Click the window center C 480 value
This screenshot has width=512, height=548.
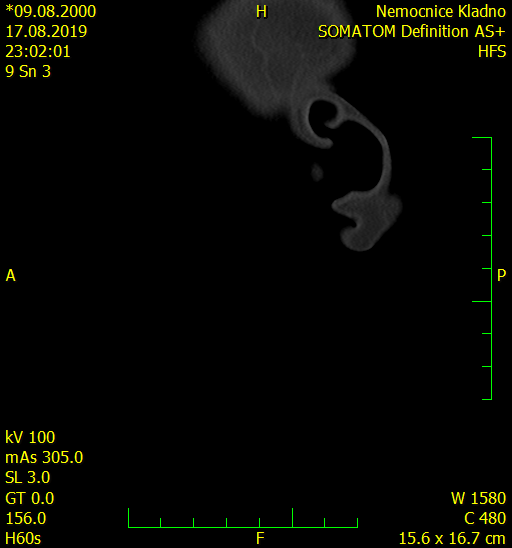(485, 518)
